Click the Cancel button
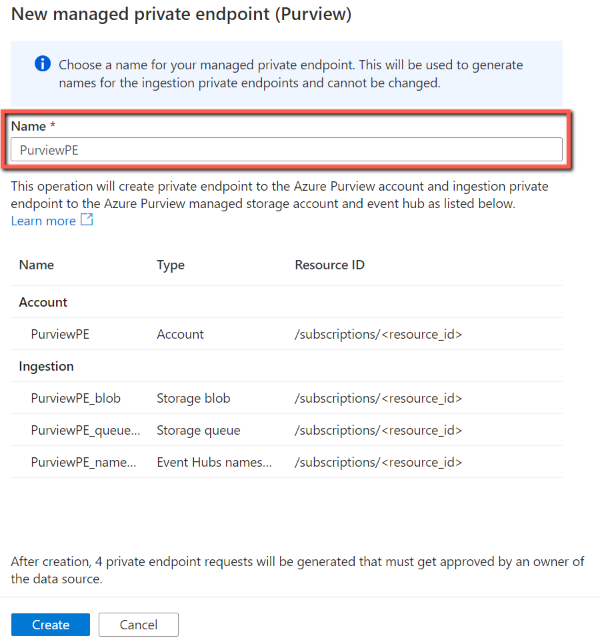The image size is (600, 644). click(x=138, y=625)
